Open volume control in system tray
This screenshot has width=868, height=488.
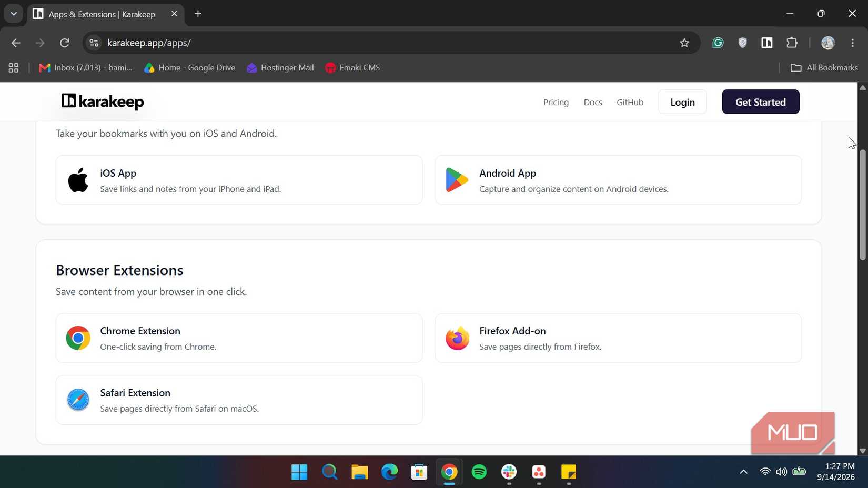point(782,472)
